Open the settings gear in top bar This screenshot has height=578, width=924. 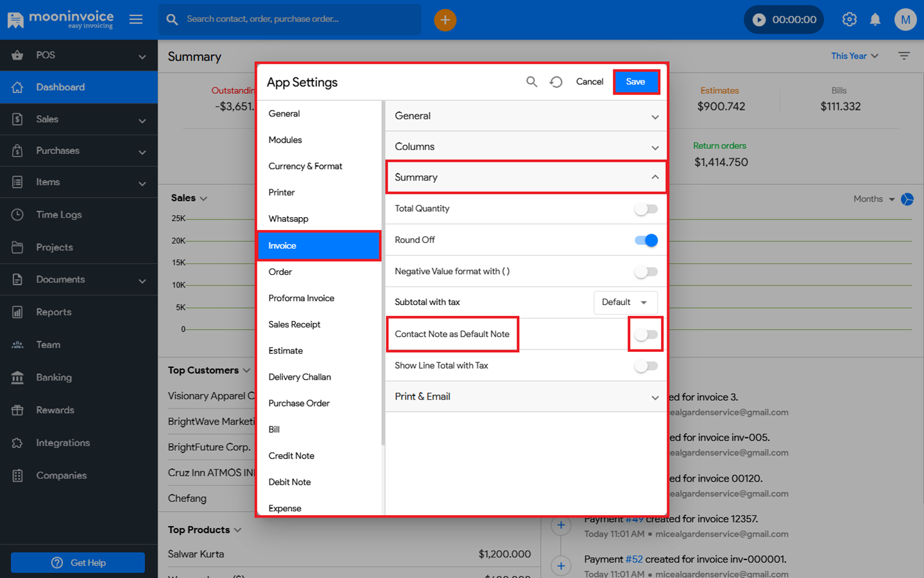[849, 20]
